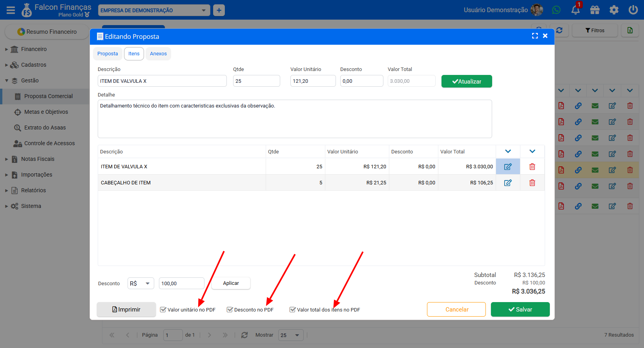The height and width of the screenshot is (348, 644).
Task: Click chevron above delete column in items table
Action: point(532,151)
